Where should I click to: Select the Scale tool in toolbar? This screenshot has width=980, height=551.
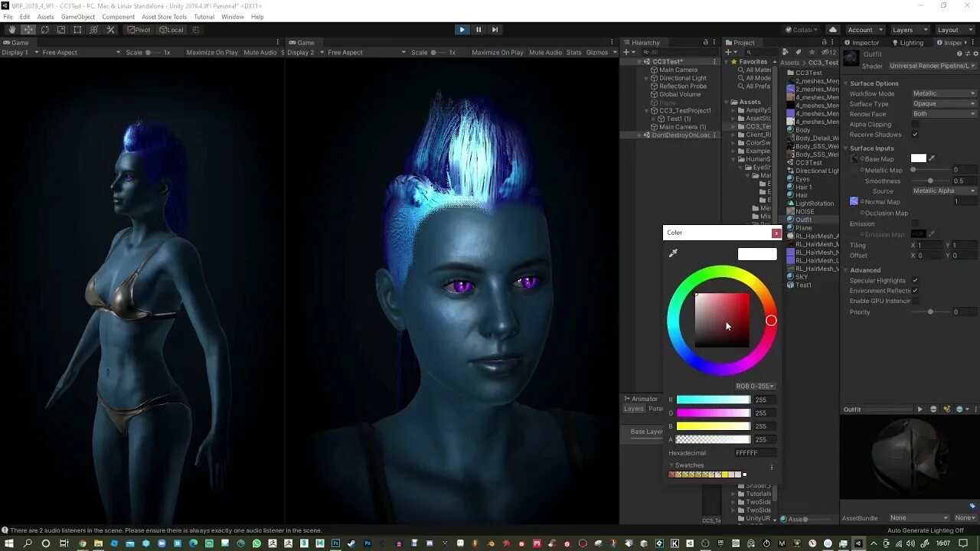61,30
